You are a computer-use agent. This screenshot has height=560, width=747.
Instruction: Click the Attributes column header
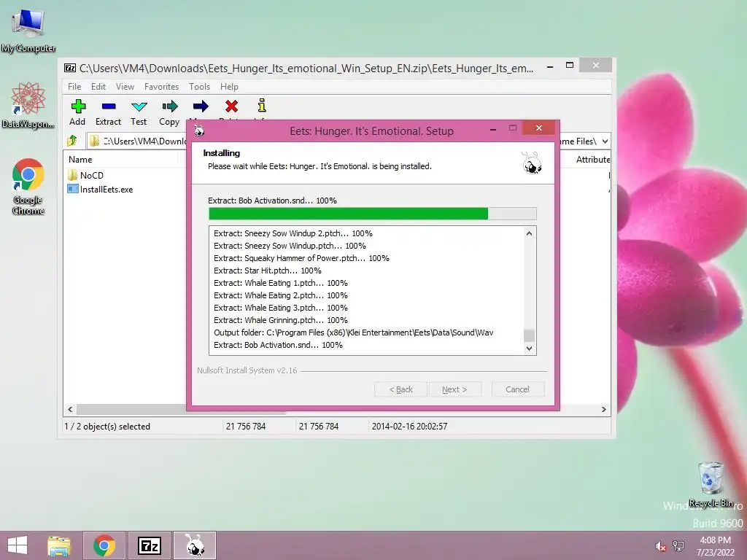pyautogui.click(x=592, y=160)
